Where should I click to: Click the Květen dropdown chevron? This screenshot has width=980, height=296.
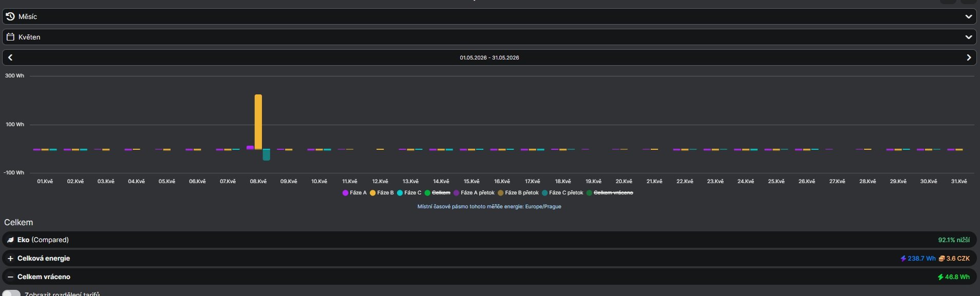pos(969,37)
